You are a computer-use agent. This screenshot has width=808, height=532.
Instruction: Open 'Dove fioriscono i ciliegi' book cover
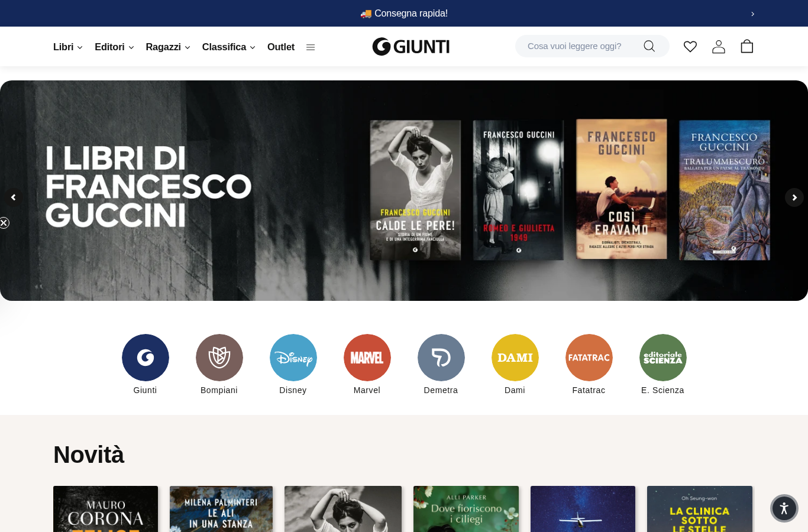(466, 509)
